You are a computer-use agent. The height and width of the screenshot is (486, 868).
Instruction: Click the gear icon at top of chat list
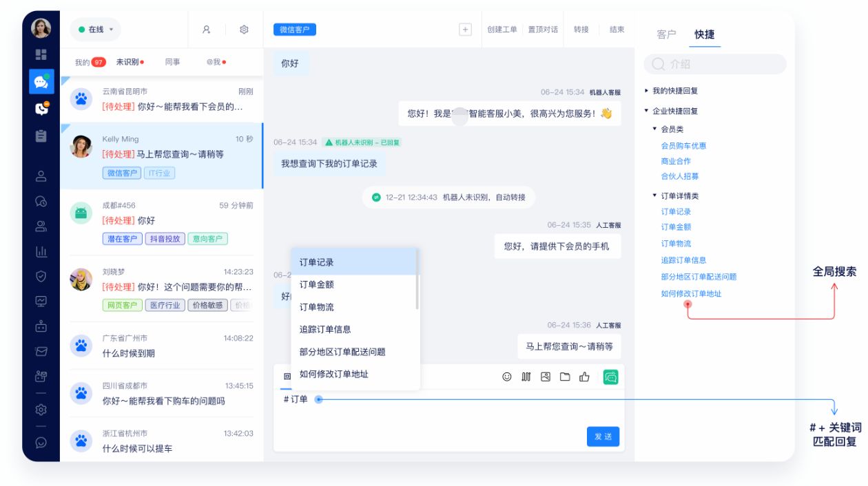point(243,30)
